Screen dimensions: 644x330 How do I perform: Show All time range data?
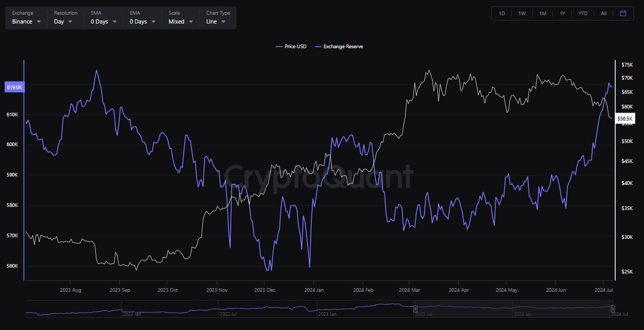click(604, 13)
